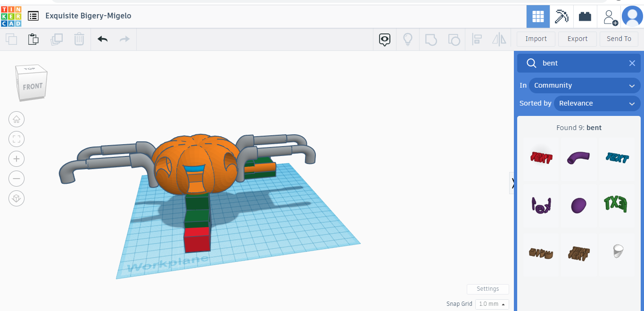Open the designs list menu

(x=33, y=16)
